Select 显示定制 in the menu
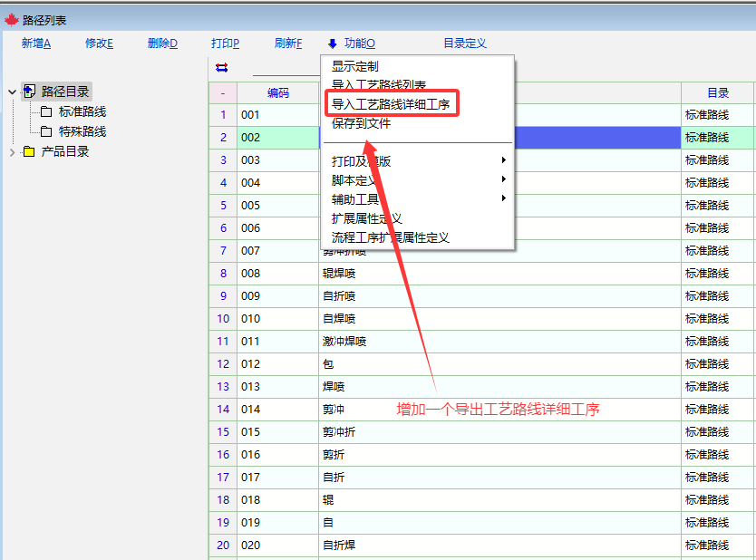Screen dimensions: 756x560 [355, 66]
